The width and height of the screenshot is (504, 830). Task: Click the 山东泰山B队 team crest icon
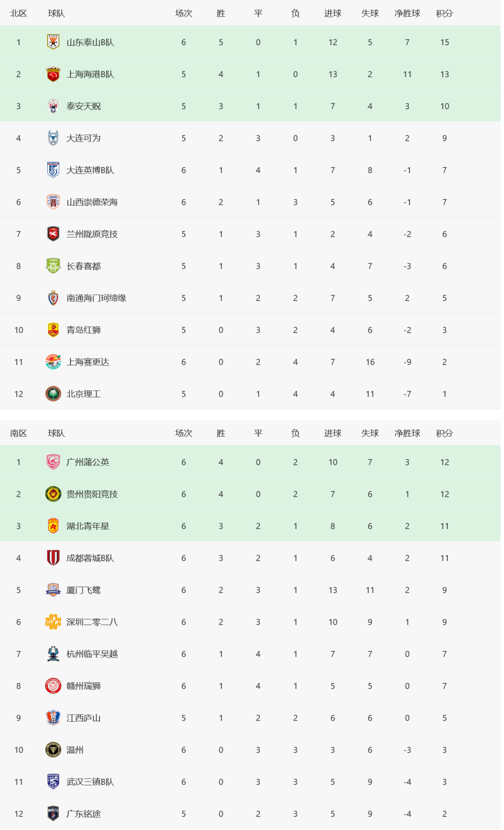pos(53,42)
